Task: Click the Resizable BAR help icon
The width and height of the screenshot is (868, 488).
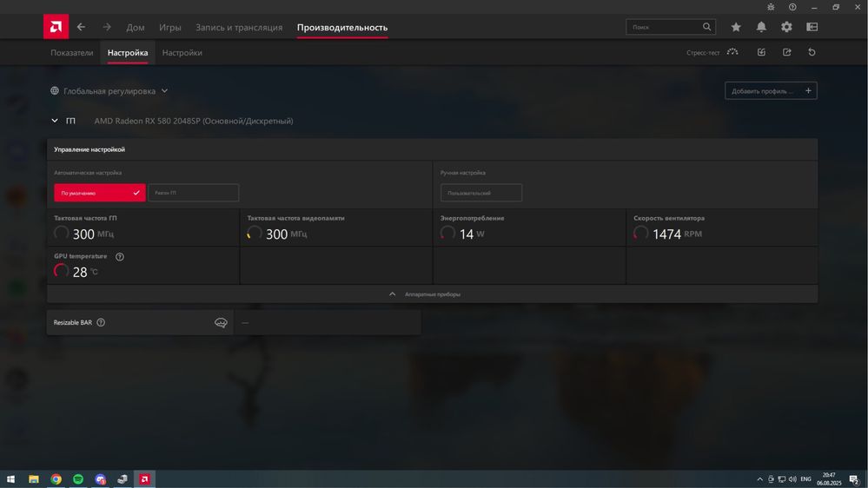Action: pos(101,322)
